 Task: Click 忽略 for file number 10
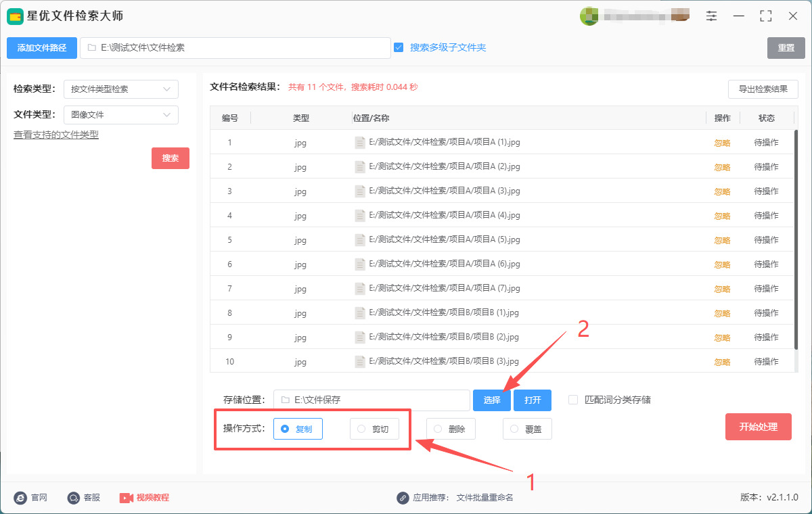pos(723,362)
